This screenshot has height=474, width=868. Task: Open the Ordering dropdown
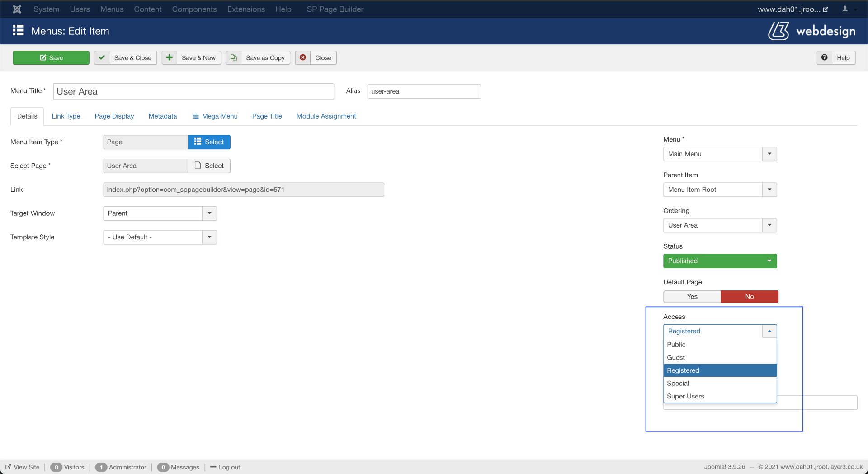720,225
